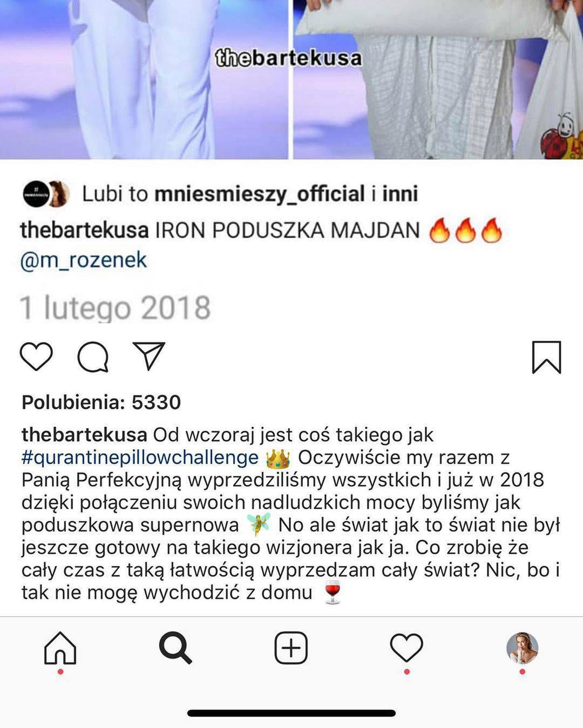This screenshot has width=583, height=728.
Task: Open @m_rozenek mention in screenshot
Action: tap(84, 260)
